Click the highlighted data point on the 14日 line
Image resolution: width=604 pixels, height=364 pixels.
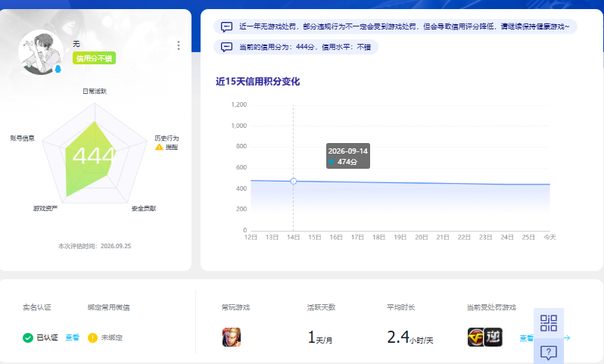[294, 181]
